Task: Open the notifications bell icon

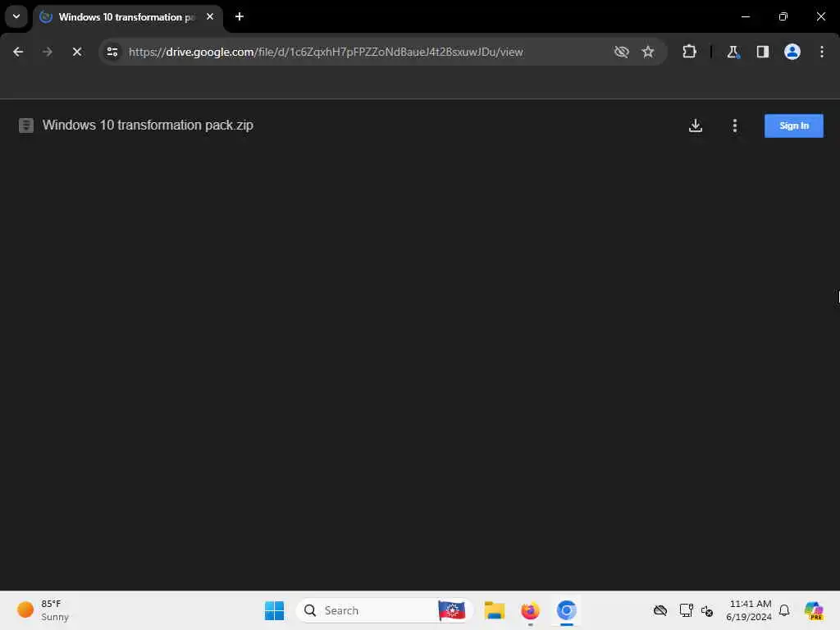Action: tap(784, 610)
